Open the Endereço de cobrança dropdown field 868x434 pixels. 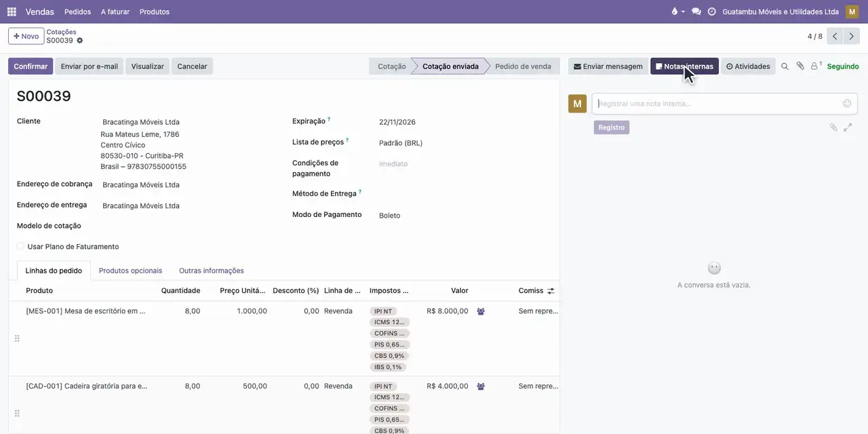point(188,185)
